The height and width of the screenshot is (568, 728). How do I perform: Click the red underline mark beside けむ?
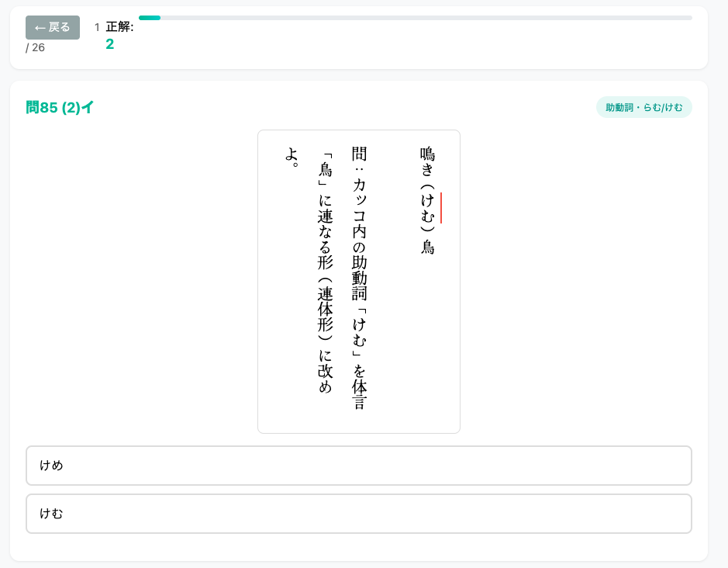click(x=441, y=208)
